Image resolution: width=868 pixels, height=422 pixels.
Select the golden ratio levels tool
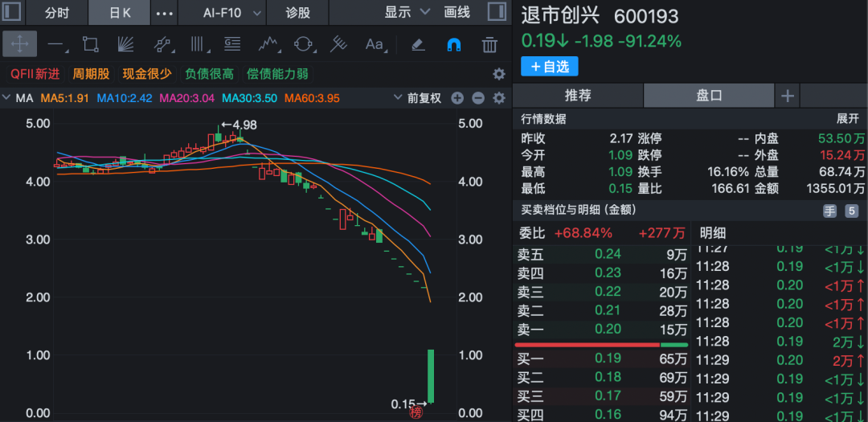(x=232, y=44)
